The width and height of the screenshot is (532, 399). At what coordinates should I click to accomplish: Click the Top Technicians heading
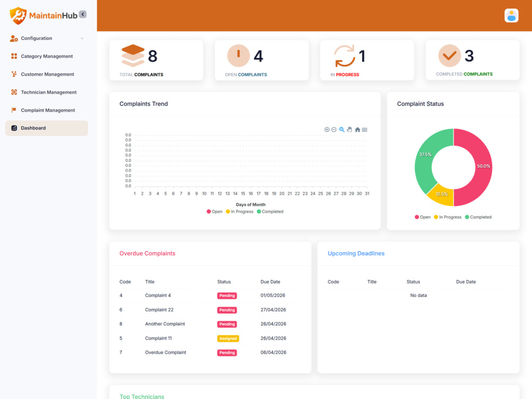click(142, 397)
